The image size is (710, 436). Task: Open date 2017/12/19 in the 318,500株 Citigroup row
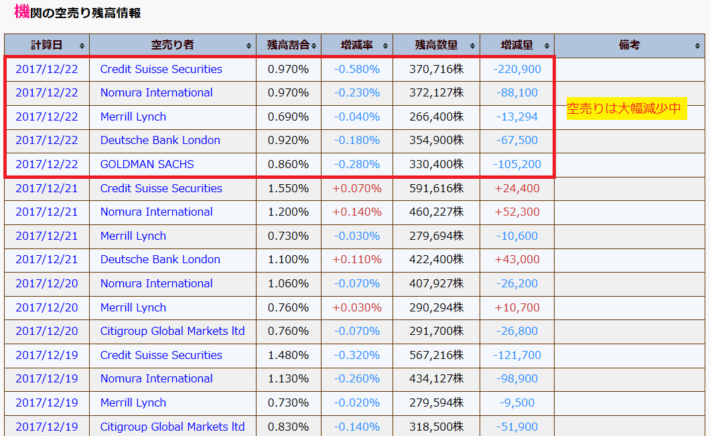point(47,426)
